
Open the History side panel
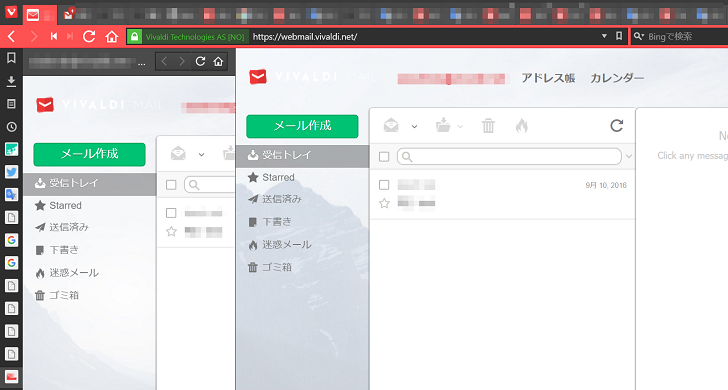[11, 127]
